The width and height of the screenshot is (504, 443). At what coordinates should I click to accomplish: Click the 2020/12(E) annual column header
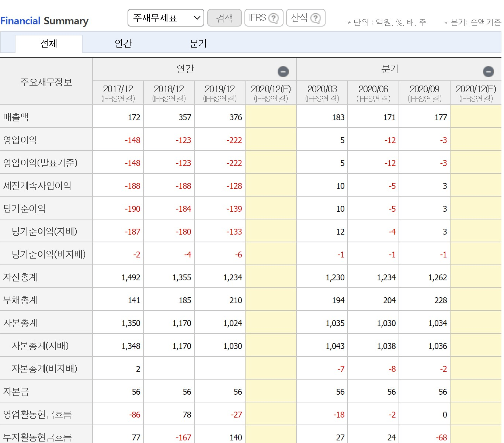[x=271, y=93]
